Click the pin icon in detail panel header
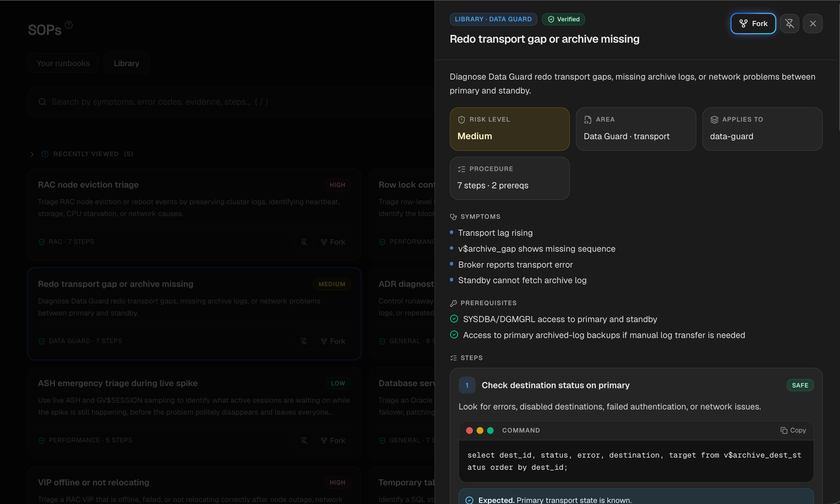Screen dimensions: 840x504 coord(789,23)
